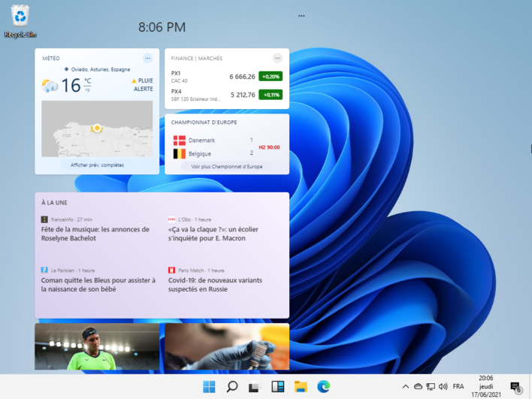Open taskbar Search

click(232, 387)
